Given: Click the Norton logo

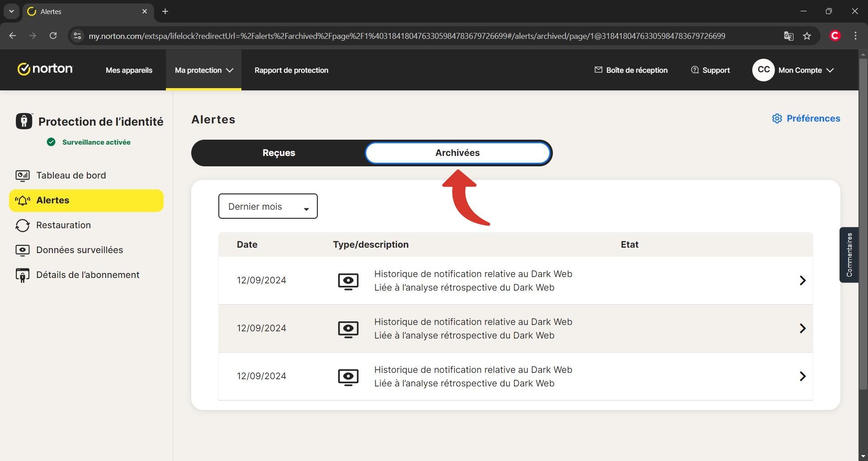Looking at the screenshot, I should click(x=45, y=69).
